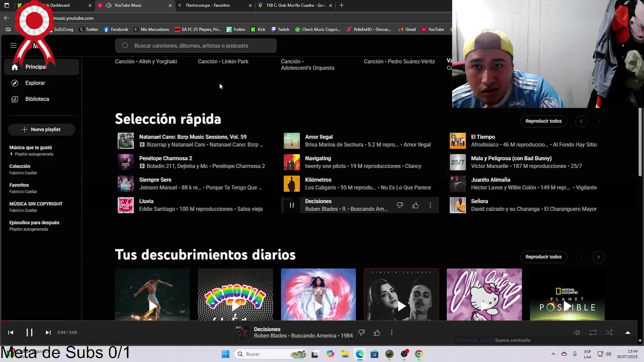Screen dimensions: 644x362
Task: Like Decisiones in the quick selection row
Action: 416,205
